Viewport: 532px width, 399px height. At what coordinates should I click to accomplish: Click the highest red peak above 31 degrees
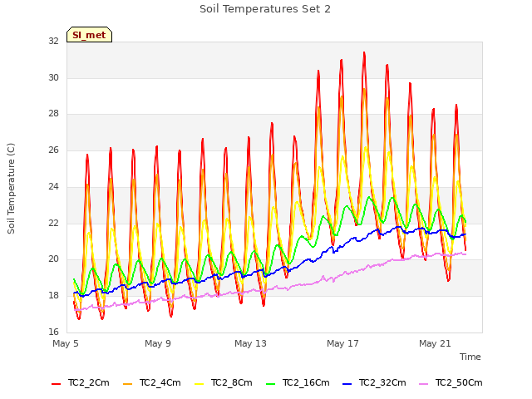pos(364,53)
